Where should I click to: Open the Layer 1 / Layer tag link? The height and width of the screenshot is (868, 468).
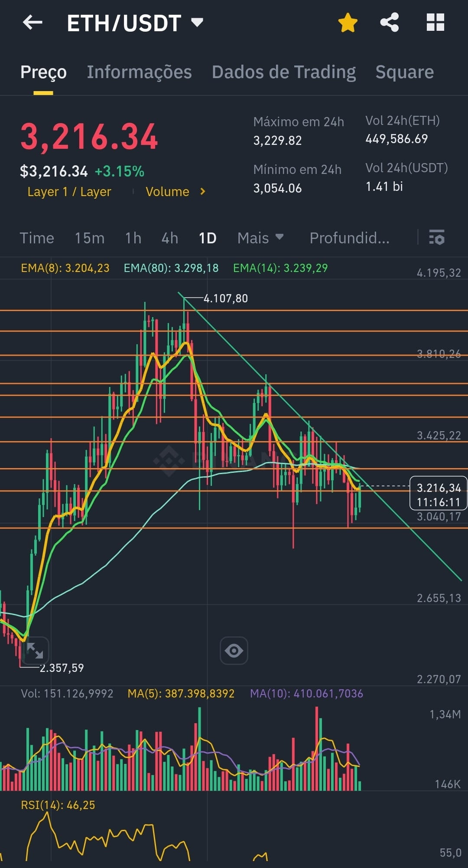[x=69, y=192]
